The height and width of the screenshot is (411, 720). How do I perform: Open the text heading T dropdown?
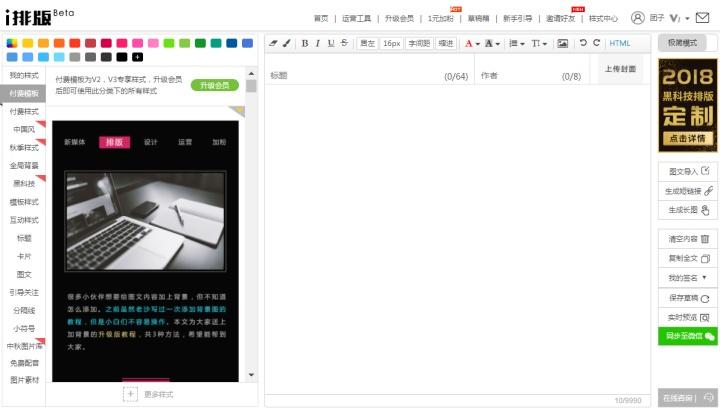[x=539, y=43]
